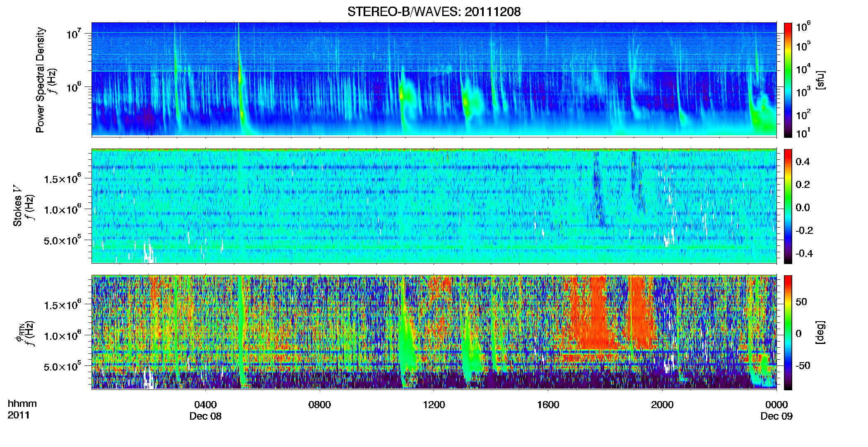Click the Dec 09 date label

pyautogui.click(x=776, y=416)
